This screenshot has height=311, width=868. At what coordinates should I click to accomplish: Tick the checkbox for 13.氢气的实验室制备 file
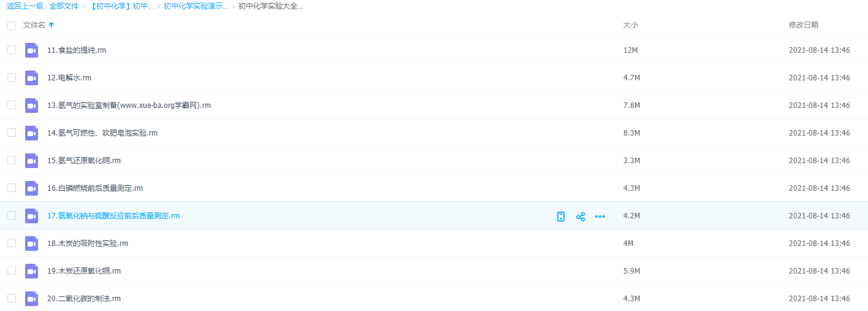(x=12, y=105)
